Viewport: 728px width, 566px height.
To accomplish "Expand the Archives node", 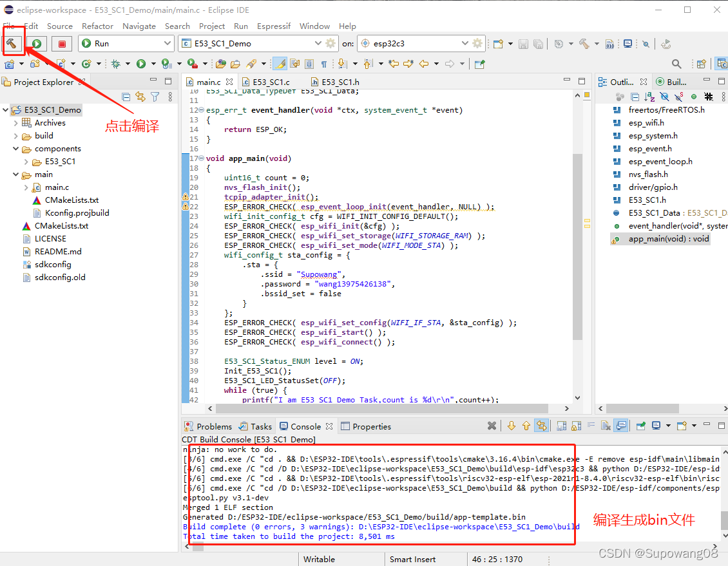I will click(16, 123).
